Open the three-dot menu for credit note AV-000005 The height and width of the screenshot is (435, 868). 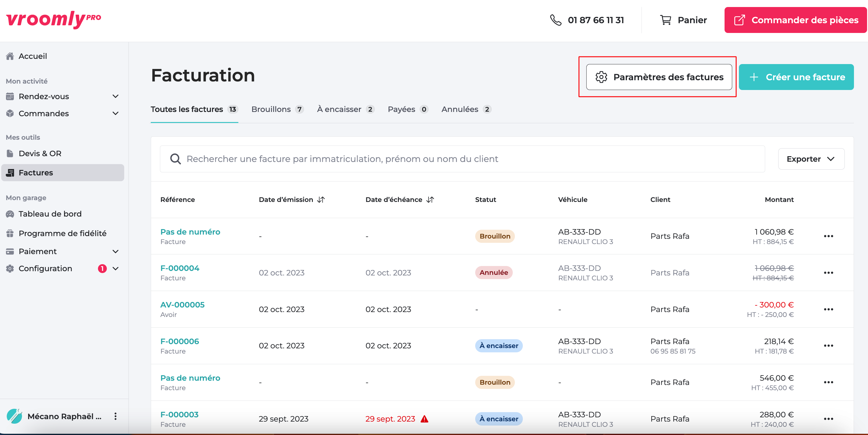tap(828, 309)
